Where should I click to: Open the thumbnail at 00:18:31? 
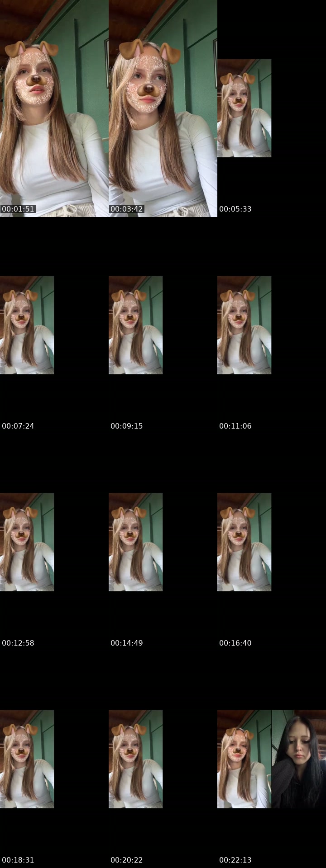tap(27, 759)
